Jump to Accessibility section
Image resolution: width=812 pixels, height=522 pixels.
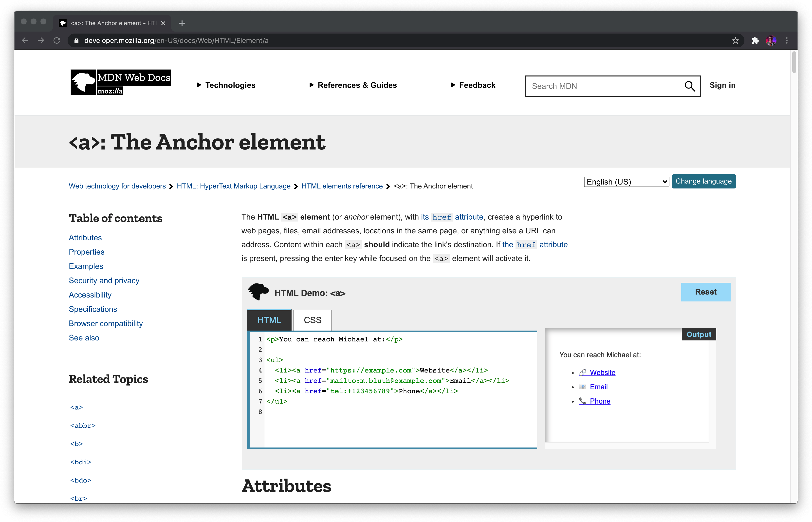pyautogui.click(x=90, y=295)
